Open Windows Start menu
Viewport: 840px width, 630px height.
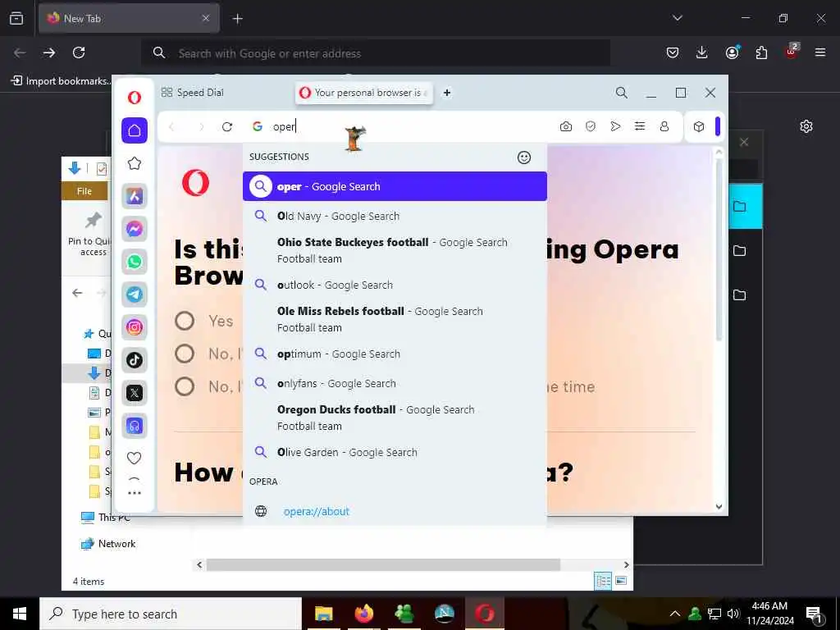point(20,614)
